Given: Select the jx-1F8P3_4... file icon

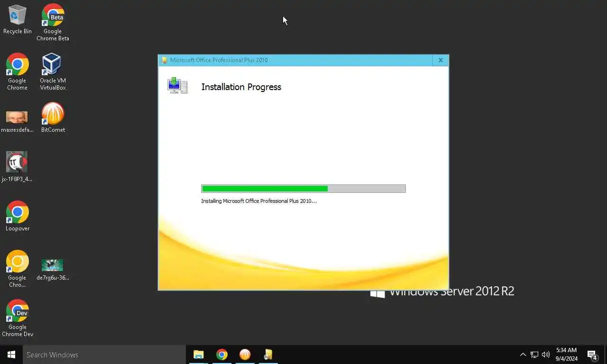Looking at the screenshot, I should 17,167.
